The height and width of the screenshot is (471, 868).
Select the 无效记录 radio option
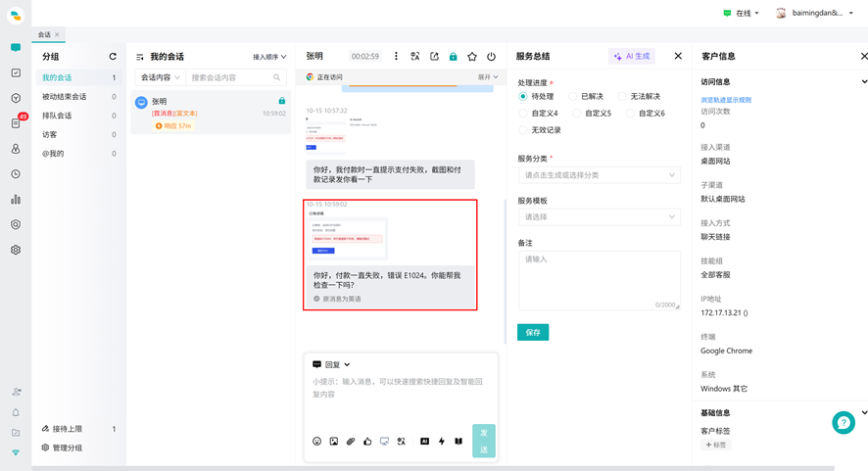[522, 130]
